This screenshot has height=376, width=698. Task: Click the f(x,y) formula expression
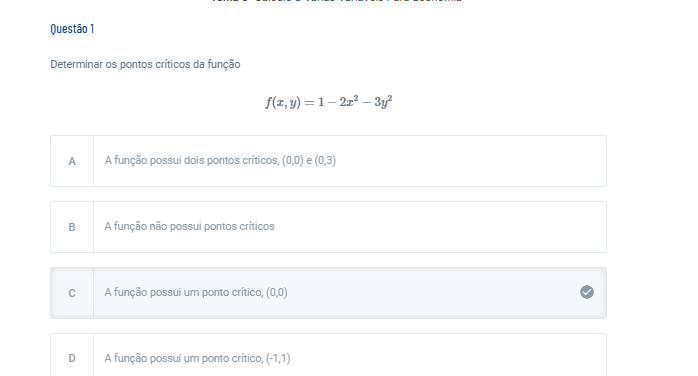[329, 102]
